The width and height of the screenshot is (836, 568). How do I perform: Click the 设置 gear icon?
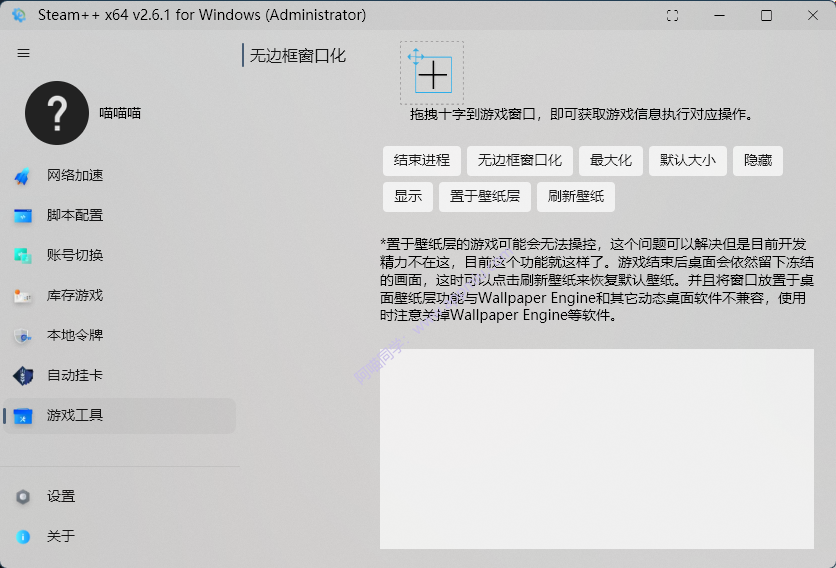pyautogui.click(x=22, y=497)
